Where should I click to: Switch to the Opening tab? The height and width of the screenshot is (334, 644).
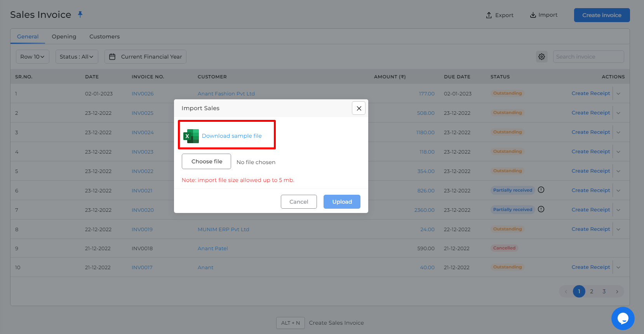click(64, 36)
